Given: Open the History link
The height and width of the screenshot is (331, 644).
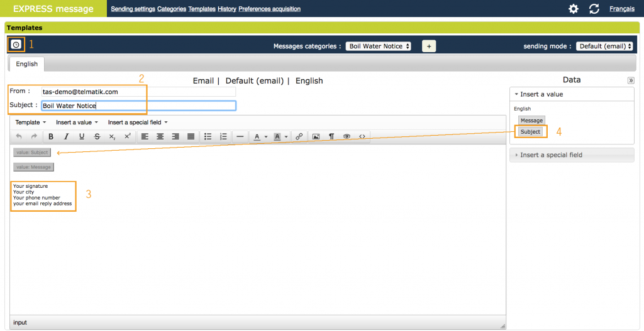Looking at the screenshot, I should 227,9.
